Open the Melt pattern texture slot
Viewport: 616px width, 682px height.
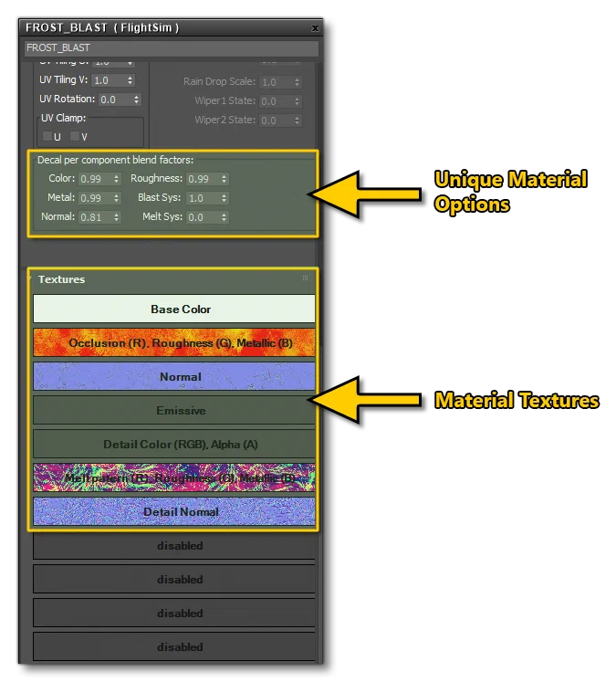point(174,477)
